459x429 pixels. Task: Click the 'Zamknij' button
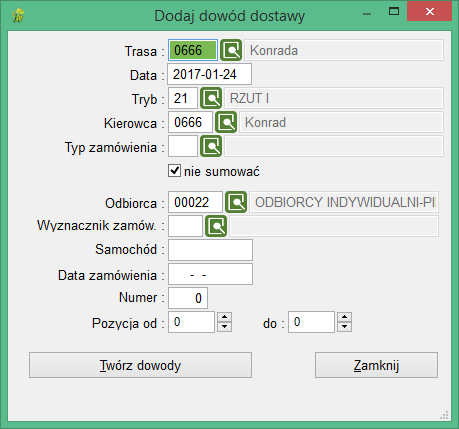click(376, 365)
